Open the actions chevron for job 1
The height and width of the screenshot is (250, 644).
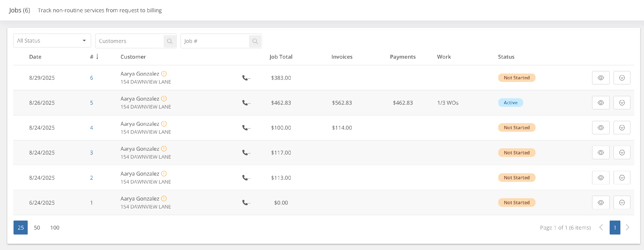tap(622, 202)
